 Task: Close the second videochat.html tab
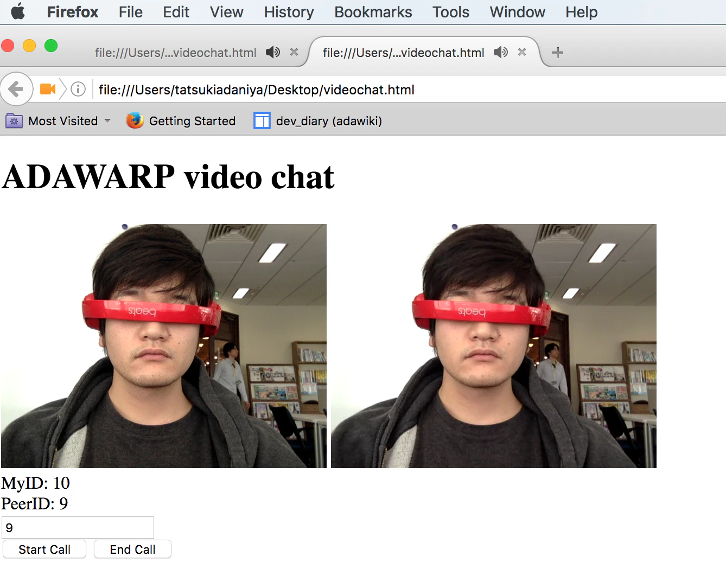[x=522, y=52]
